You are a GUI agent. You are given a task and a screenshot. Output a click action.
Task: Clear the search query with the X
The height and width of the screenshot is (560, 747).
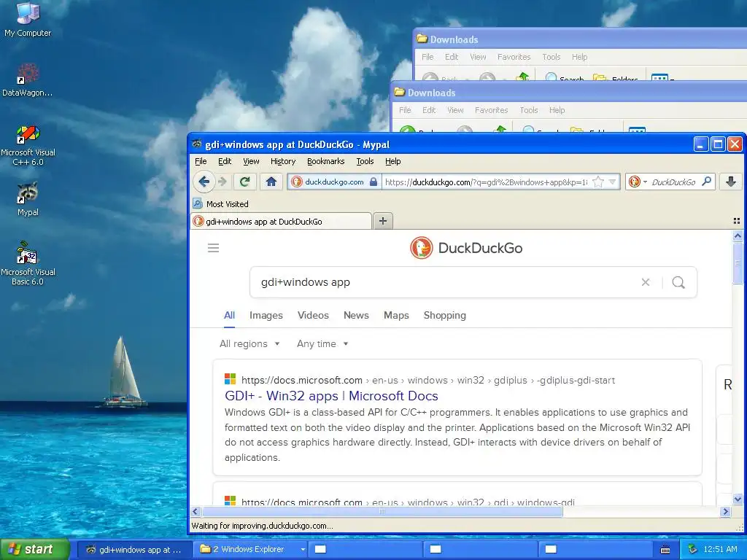(x=646, y=282)
